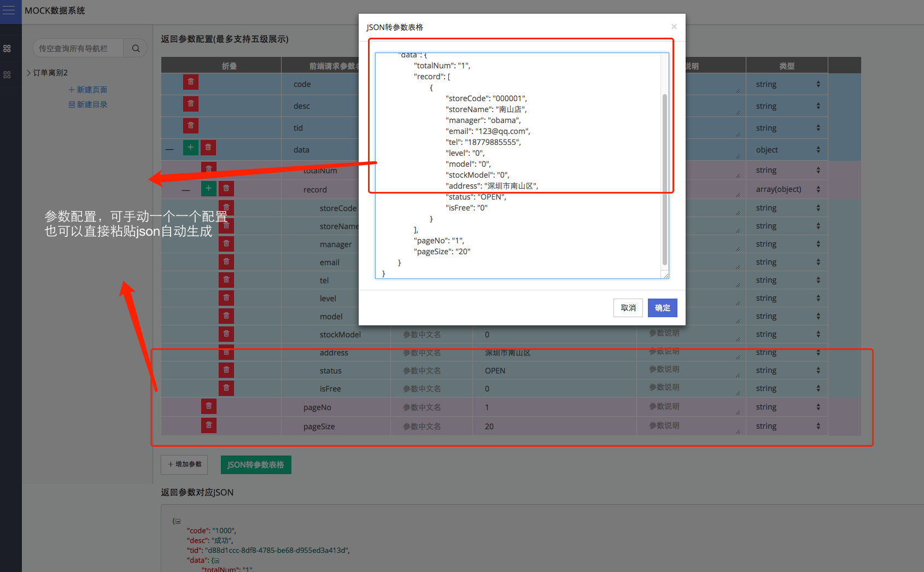Click the JSON textarea vertical scrollbar
The image size is (924, 572).
665,179
